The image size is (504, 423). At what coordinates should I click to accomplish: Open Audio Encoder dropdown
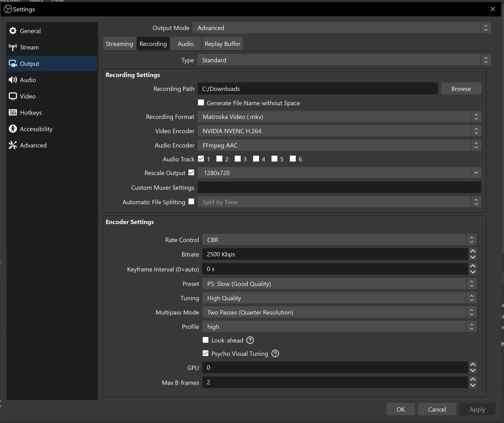click(x=339, y=145)
